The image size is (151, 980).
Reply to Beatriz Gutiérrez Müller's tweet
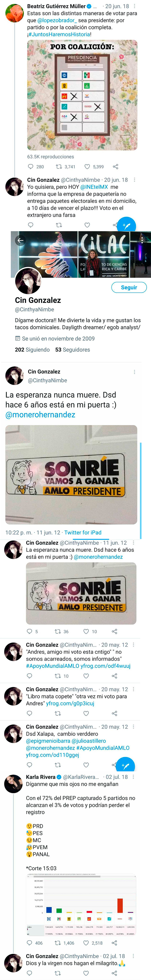coord(31,167)
